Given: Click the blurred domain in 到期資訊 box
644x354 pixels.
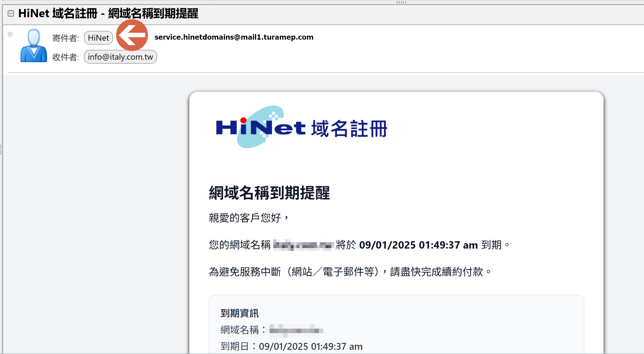Looking at the screenshot, I should 296,330.
